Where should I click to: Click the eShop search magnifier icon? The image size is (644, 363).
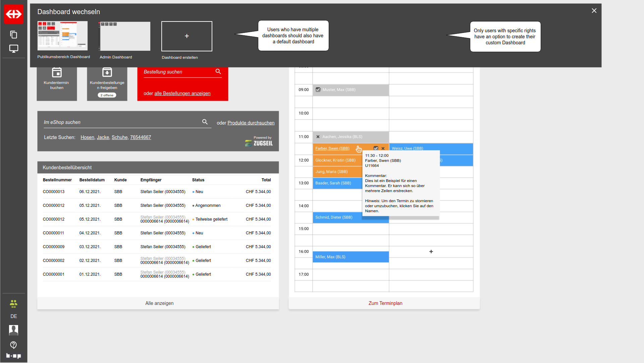click(x=205, y=122)
